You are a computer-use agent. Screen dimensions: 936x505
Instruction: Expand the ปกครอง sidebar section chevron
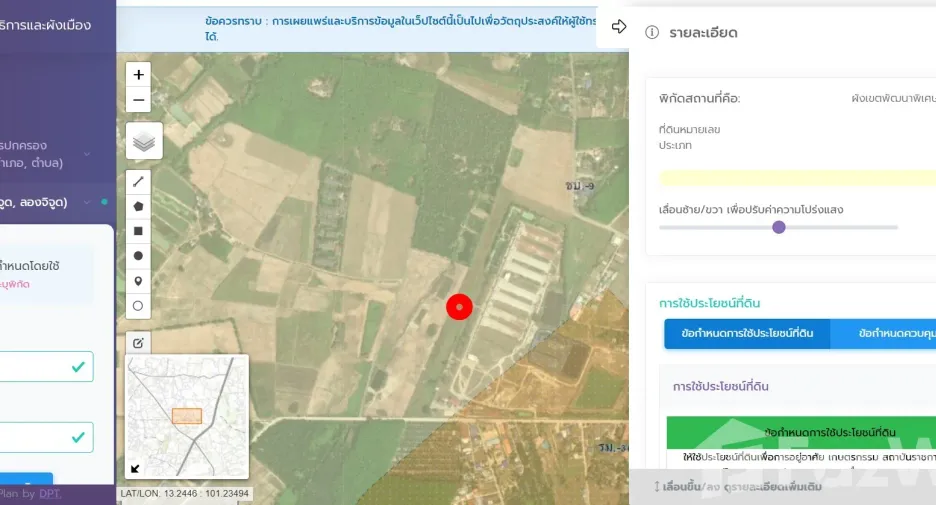[x=87, y=154]
